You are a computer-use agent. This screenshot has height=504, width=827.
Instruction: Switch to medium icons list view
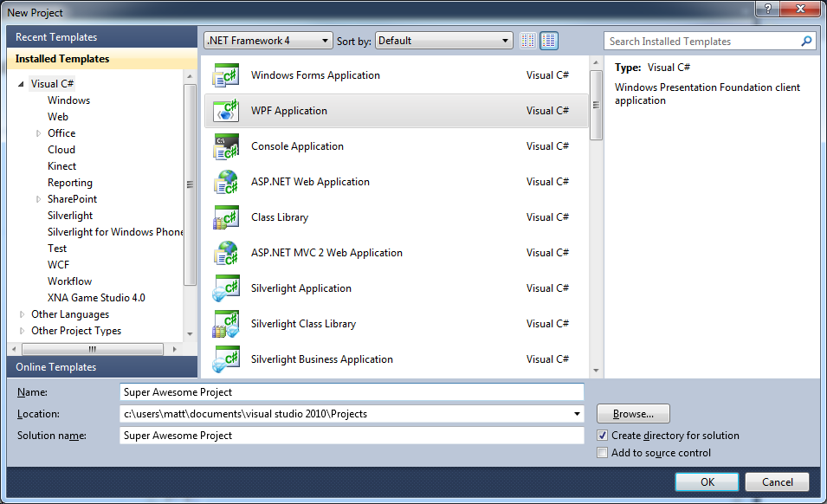click(548, 41)
